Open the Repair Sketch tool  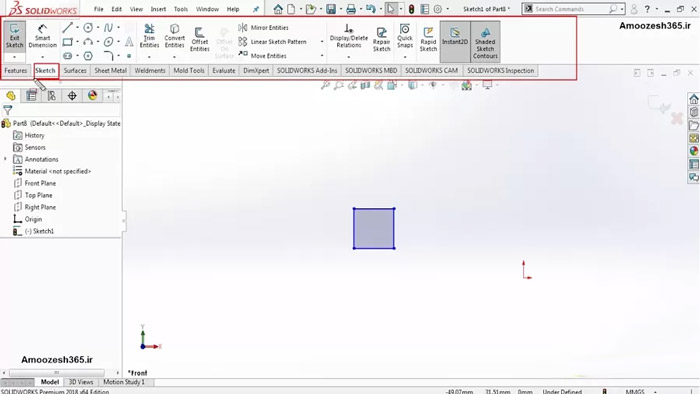pos(382,39)
